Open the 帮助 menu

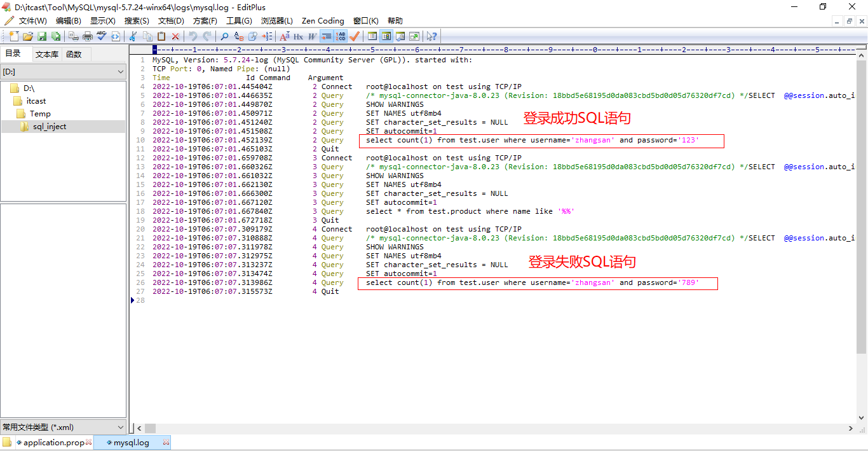[x=395, y=21]
